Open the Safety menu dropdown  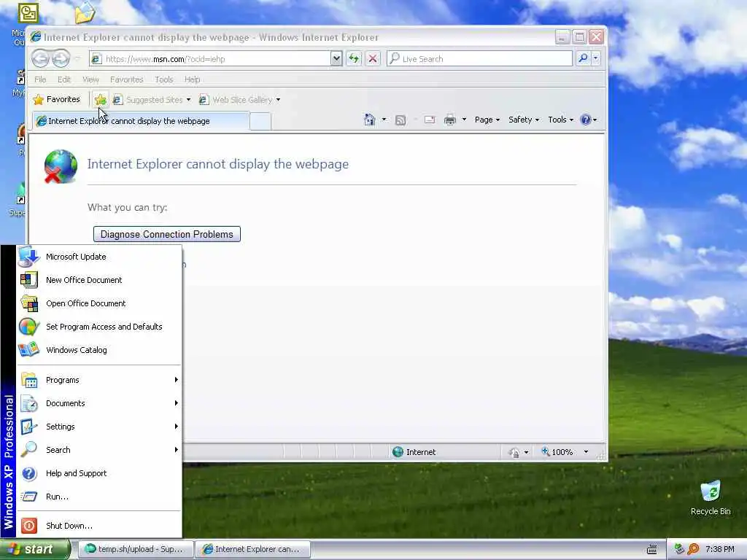524,120
